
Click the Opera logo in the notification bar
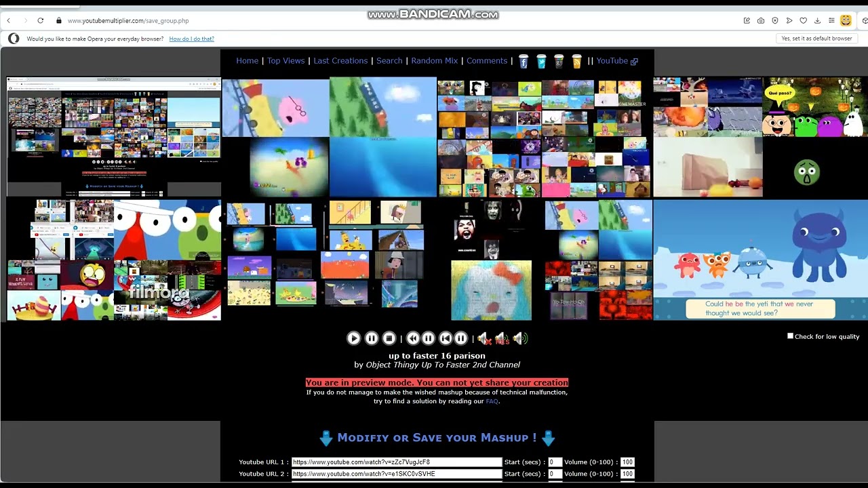(x=14, y=39)
